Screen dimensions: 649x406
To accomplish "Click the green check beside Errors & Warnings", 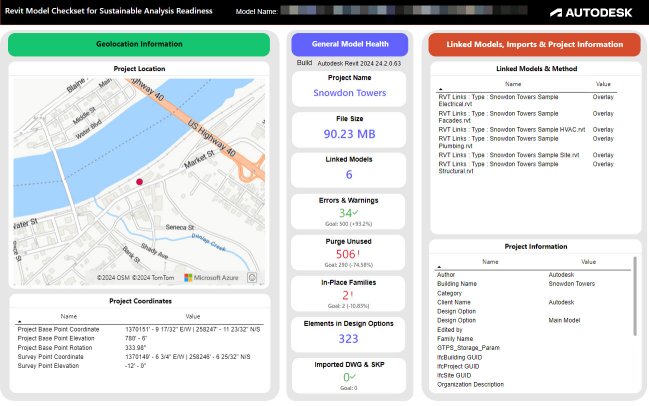I will click(356, 213).
